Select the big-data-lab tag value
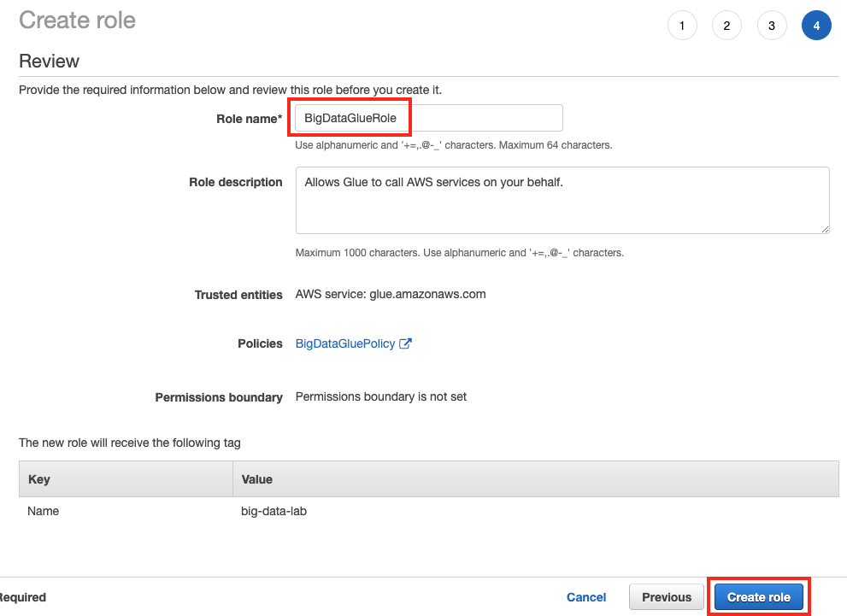 click(x=272, y=511)
